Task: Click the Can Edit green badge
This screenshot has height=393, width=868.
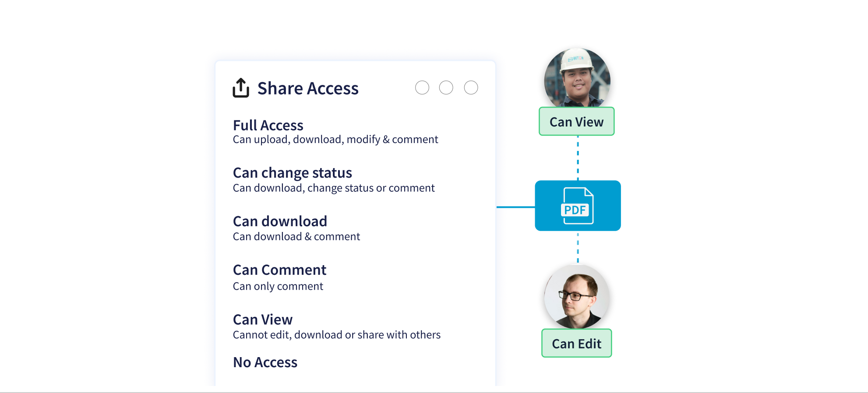Action: tap(576, 344)
